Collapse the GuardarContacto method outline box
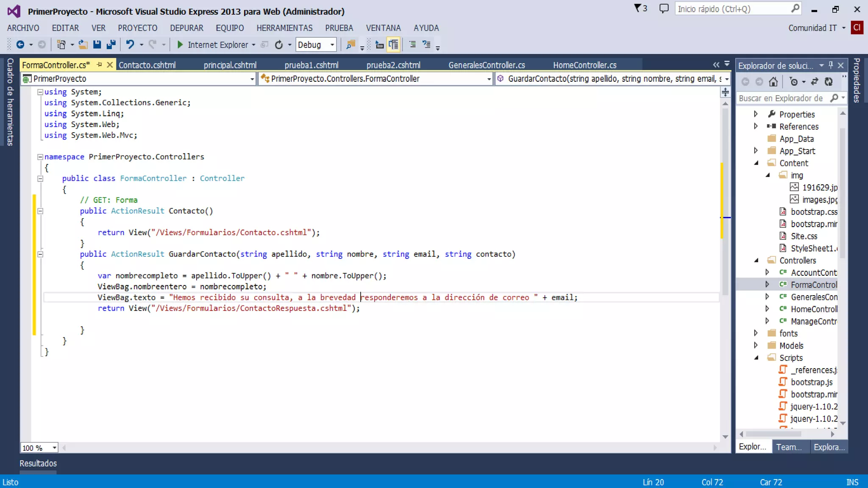 click(x=40, y=254)
